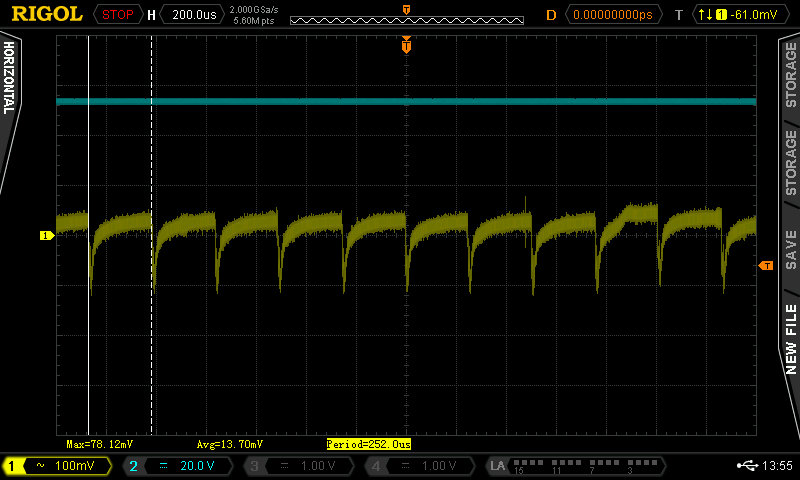Click the orange trigger level marker at right edge
800x480 pixels.
[766, 265]
